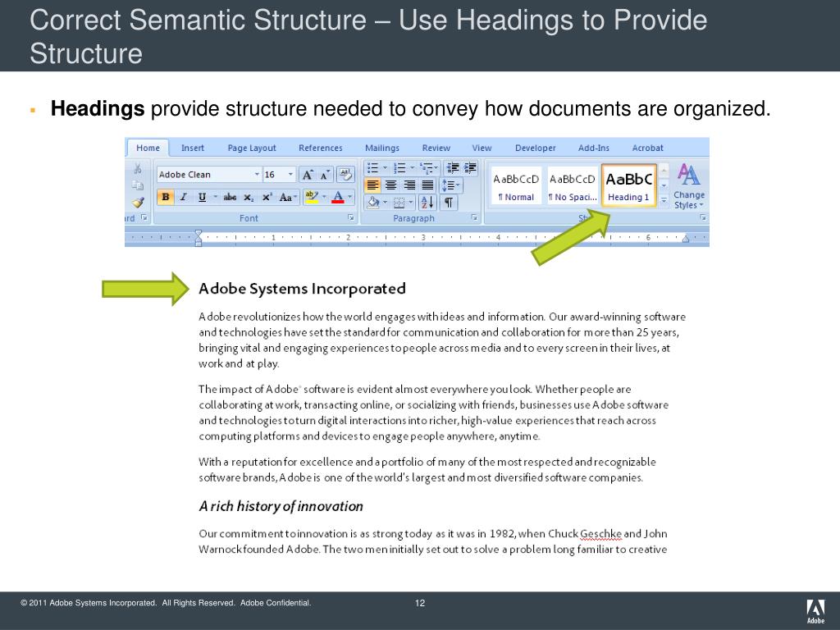Click the Grow Font button

pos(308,175)
